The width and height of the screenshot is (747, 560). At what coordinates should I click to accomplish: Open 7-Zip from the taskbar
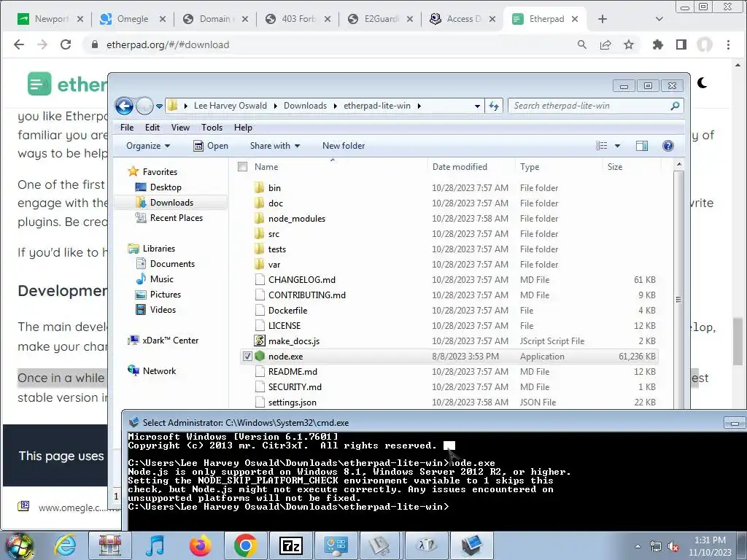click(290, 545)
